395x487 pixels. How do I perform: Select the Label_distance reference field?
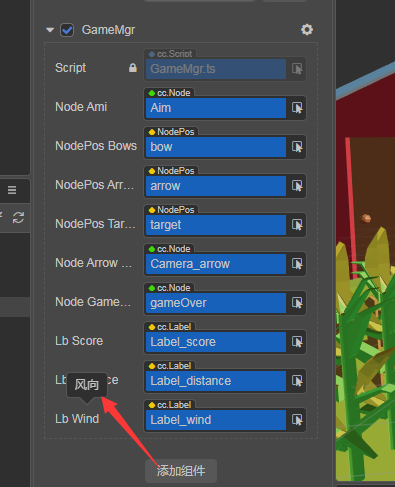216,381
